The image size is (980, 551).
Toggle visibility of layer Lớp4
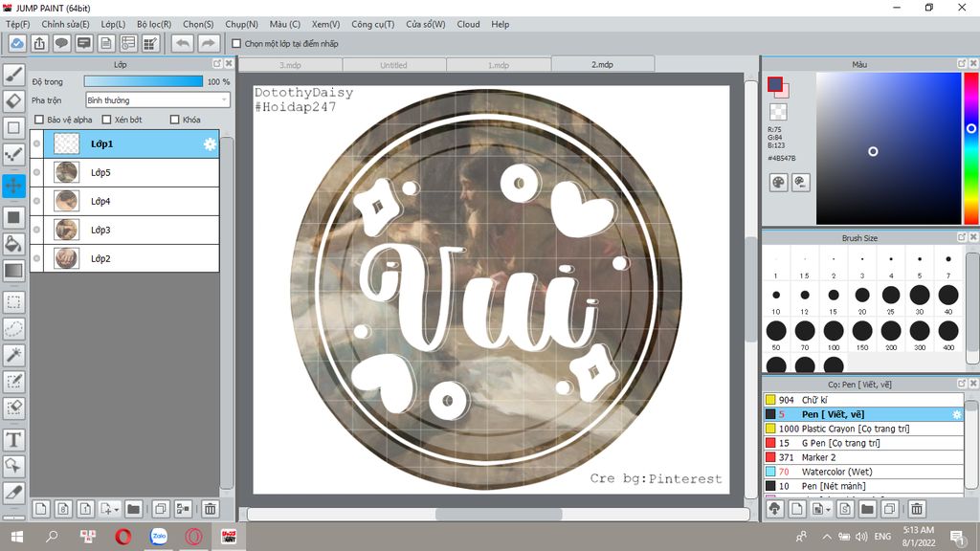tap(37, 201)
